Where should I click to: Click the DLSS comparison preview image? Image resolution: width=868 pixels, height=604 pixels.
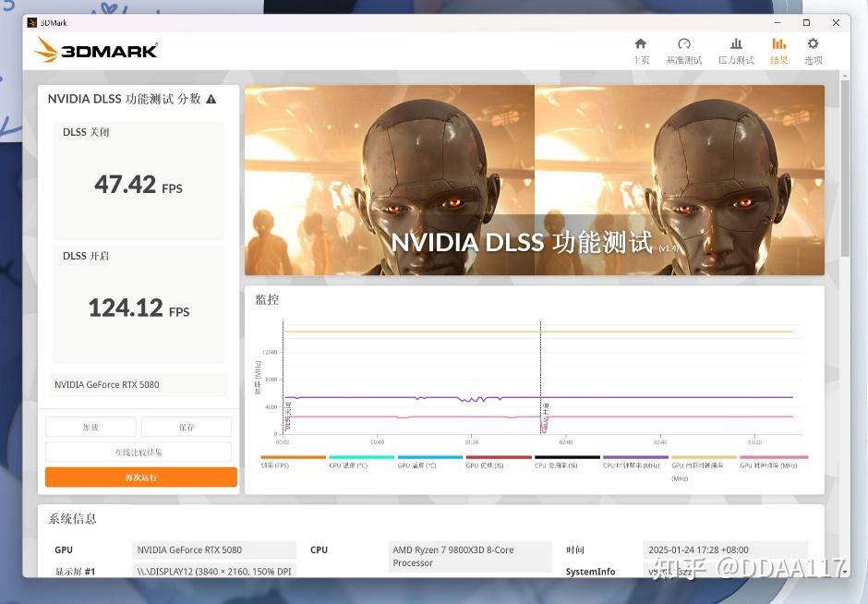coord(535,179)
